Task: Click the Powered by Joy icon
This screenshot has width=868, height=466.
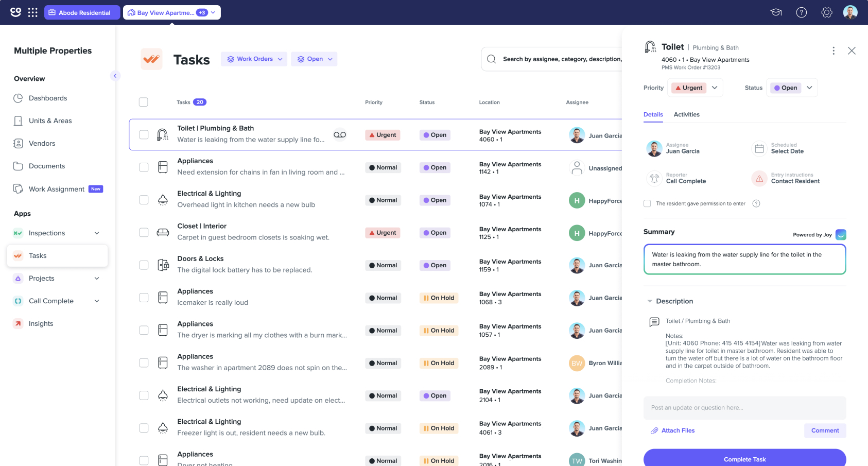Action: (840, 235)
